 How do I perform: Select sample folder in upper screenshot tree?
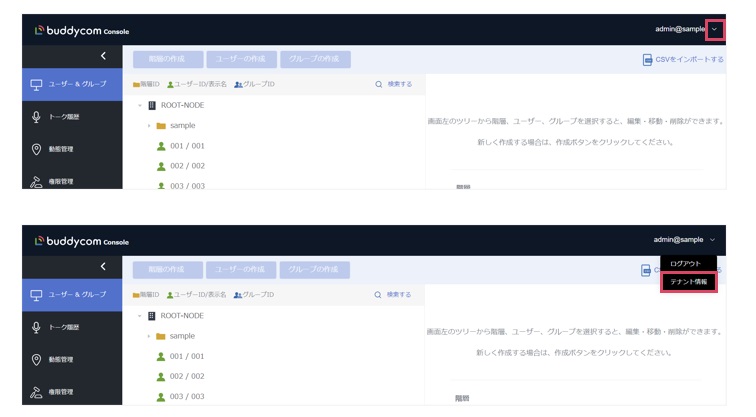(176, 126)
